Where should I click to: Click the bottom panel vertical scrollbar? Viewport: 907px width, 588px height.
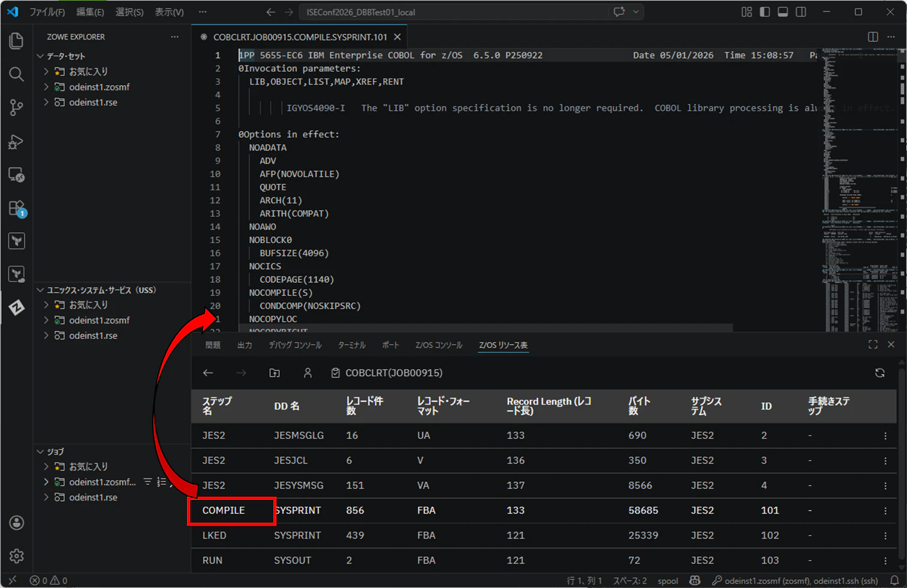point(902,464)
